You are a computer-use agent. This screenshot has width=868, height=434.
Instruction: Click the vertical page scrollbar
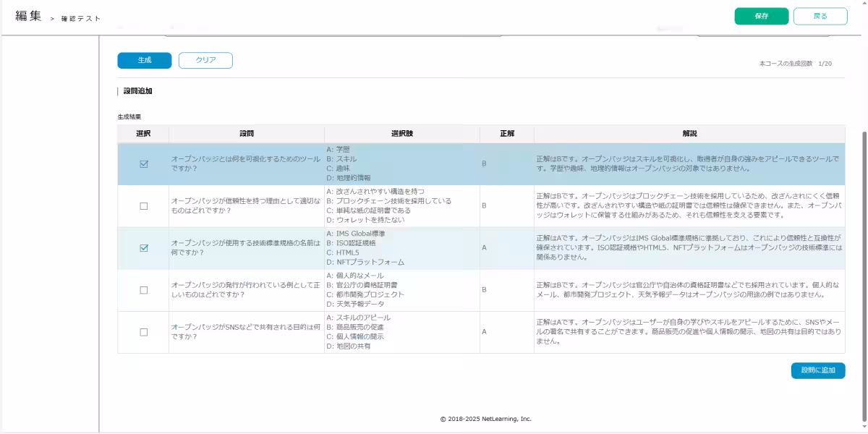coord(863,275)
